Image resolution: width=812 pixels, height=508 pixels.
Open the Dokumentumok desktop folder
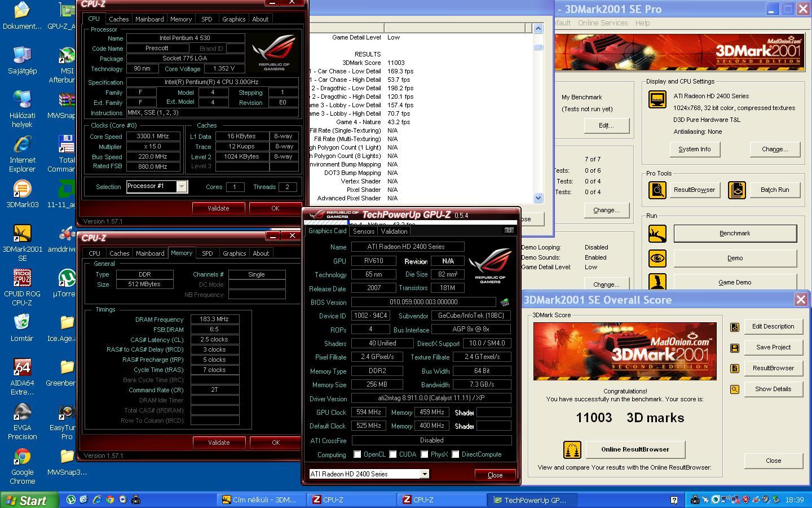pos(22,16)
